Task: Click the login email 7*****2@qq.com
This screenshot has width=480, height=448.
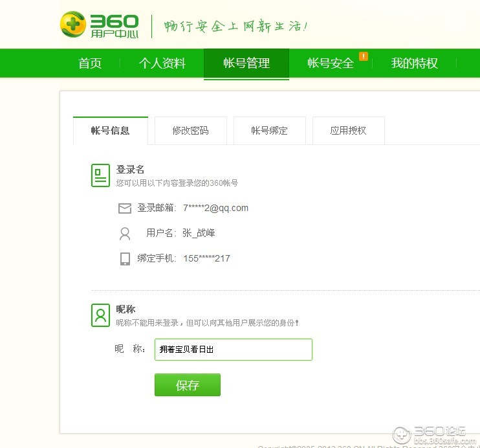Action: coord(215,208)
